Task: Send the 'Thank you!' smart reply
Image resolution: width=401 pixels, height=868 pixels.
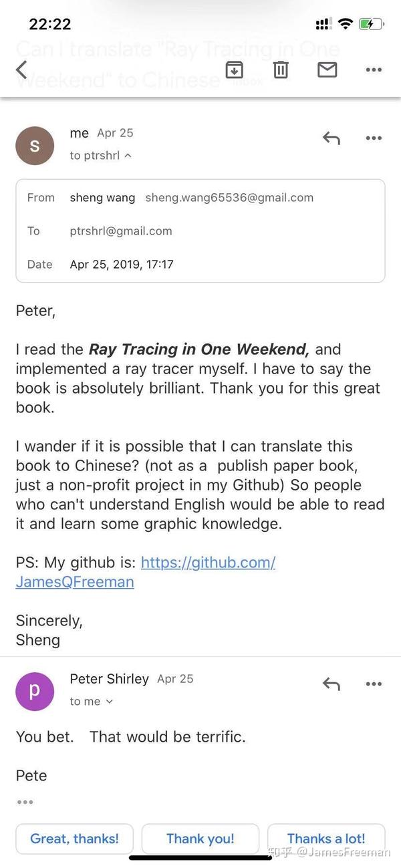Action: tap(200, 839)
